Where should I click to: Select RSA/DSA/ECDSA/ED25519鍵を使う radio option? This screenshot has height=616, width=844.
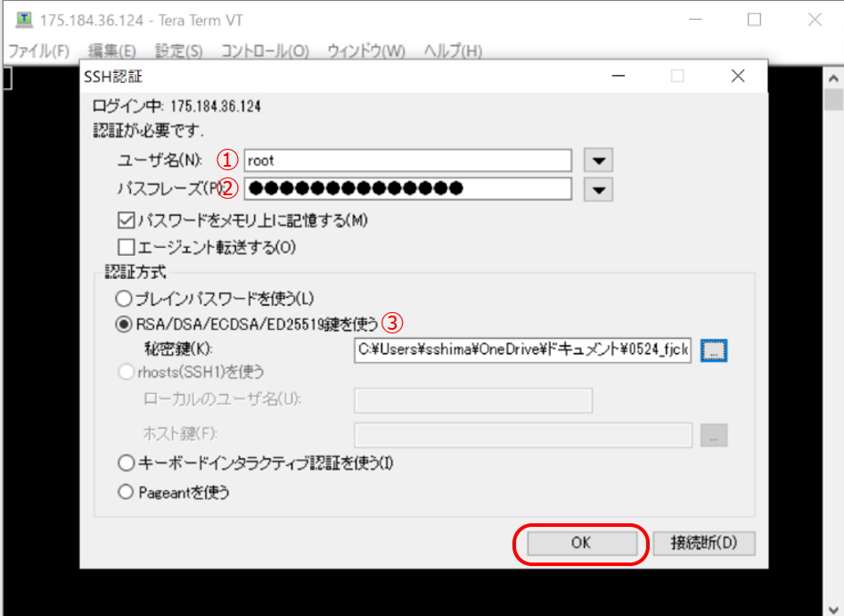point(124,324)
